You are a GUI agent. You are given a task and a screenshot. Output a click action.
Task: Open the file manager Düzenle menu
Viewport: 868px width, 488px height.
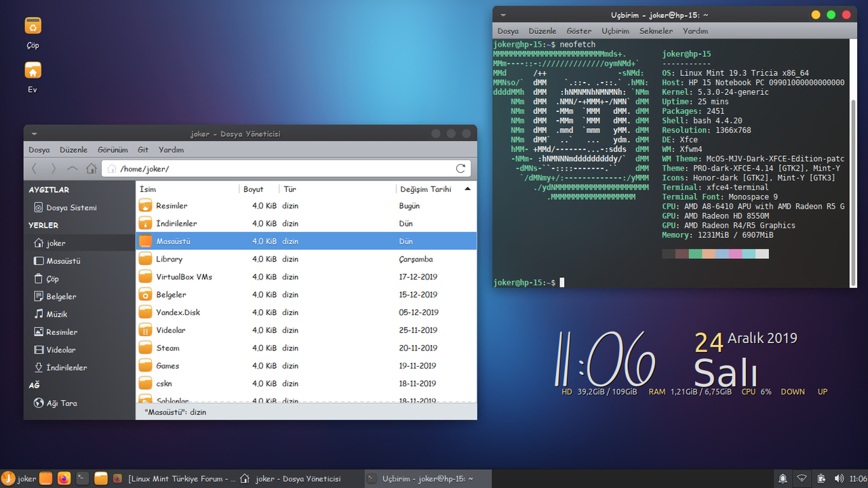tap(73, 150)
